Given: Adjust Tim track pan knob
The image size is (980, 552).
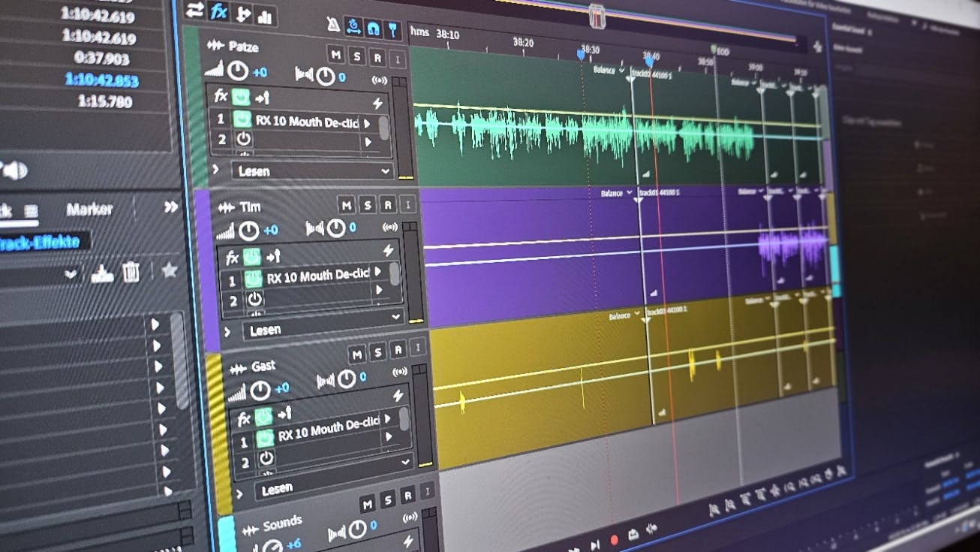Looking at the screenshot, I should point(335,228).
